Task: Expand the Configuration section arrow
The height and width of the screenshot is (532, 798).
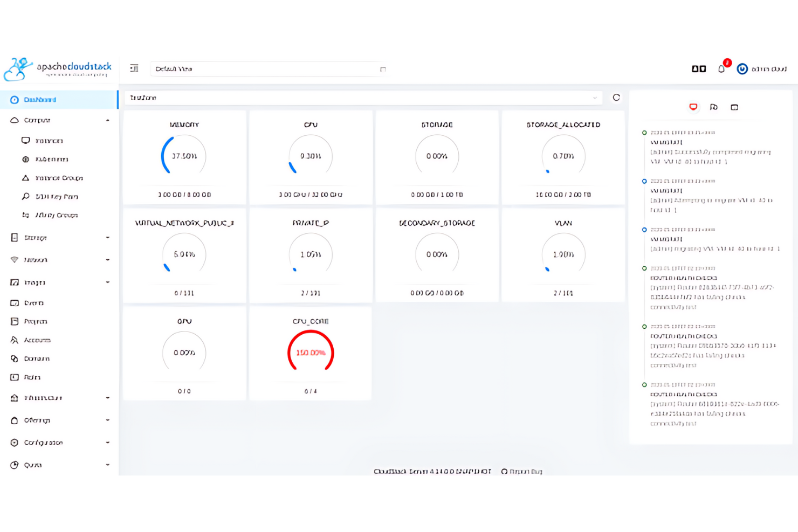Action: [x=108, y=443]
